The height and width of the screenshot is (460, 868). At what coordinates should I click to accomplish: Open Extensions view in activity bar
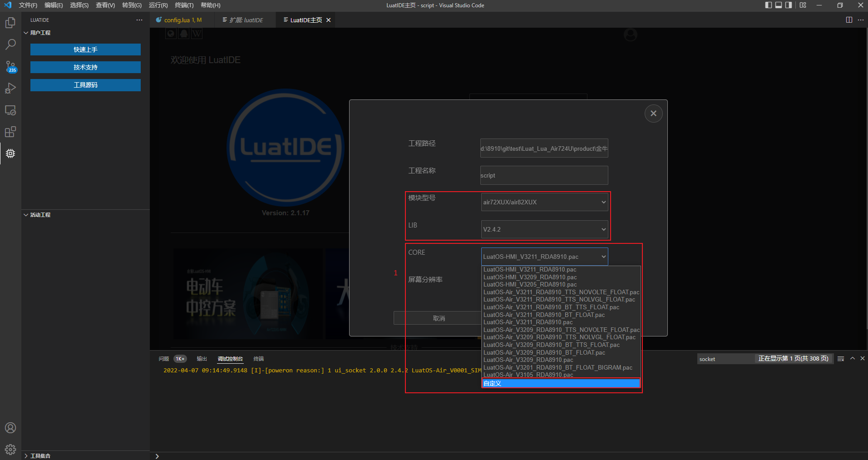click(x=10, y=132)
